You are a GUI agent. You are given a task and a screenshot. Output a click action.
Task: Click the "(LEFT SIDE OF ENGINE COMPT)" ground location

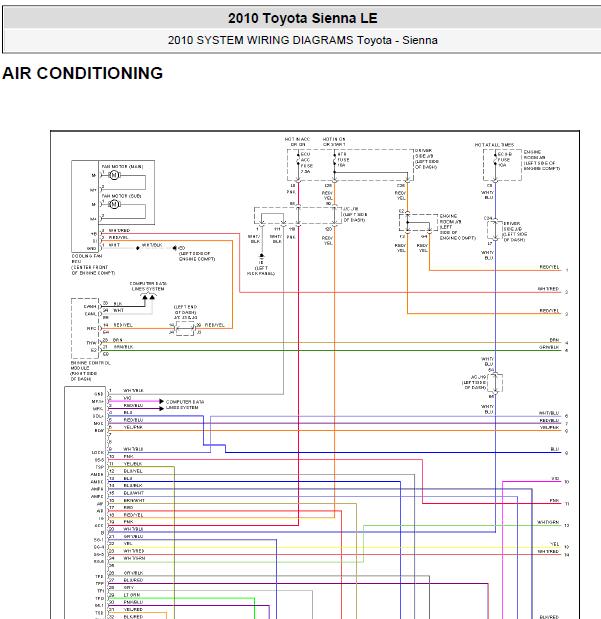(x=197, y=256)
